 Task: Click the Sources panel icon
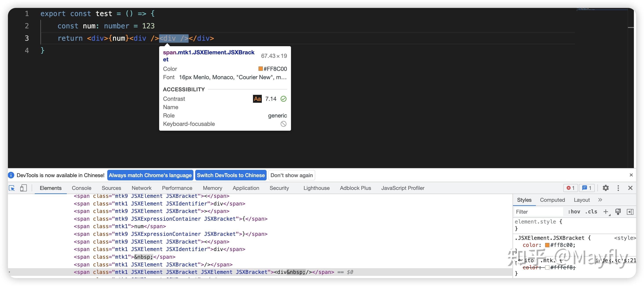(x=111, y=188)
